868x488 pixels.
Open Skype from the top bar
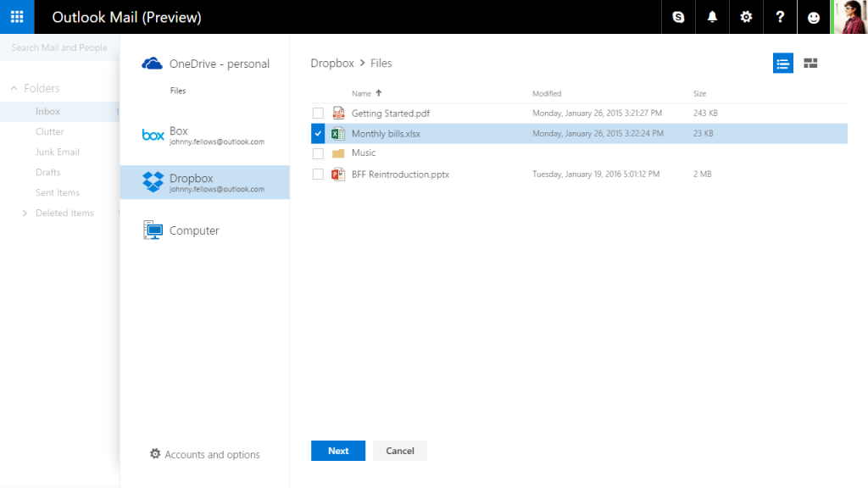(x=677, y=17)
